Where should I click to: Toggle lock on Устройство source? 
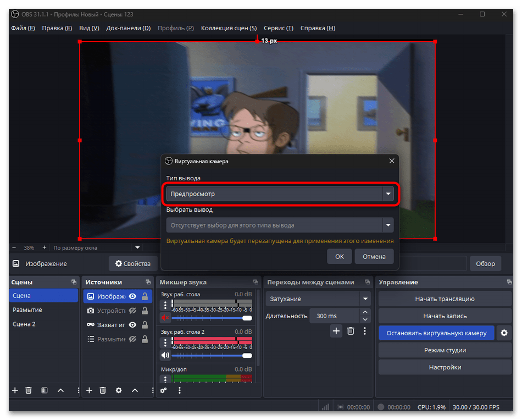(x=145, y=311)
